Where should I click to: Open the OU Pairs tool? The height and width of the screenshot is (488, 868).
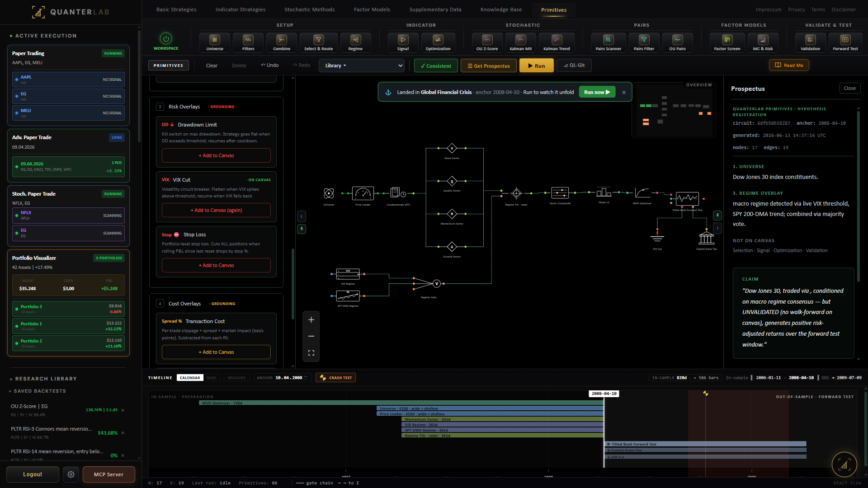coord(677,43)
